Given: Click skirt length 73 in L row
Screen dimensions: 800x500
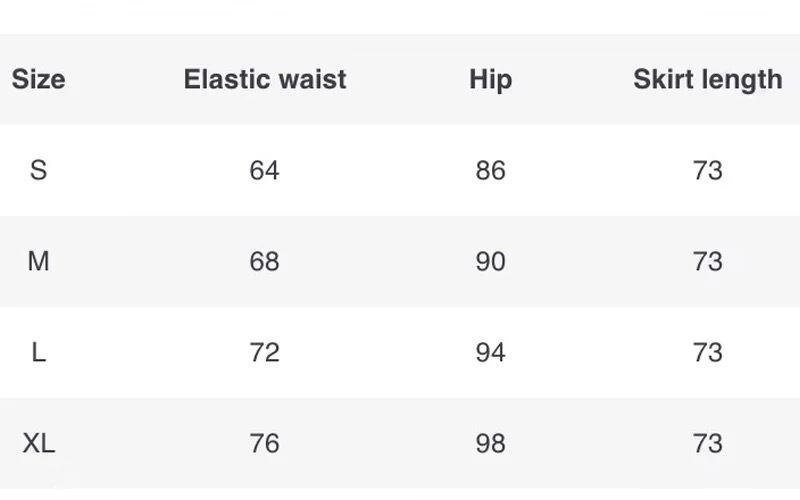Looking at the screenshot, I should pos(708,353).
